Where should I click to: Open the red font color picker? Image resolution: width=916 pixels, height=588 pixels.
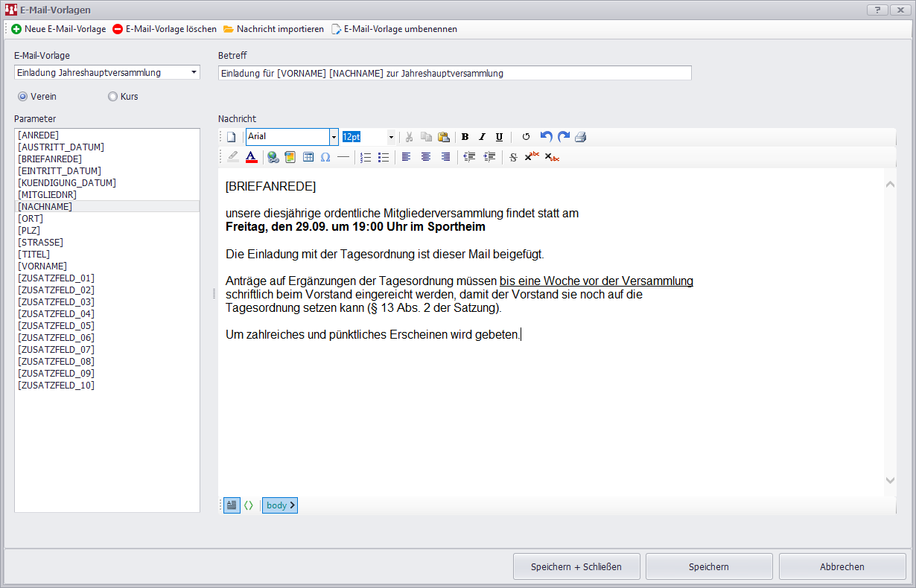251,157
